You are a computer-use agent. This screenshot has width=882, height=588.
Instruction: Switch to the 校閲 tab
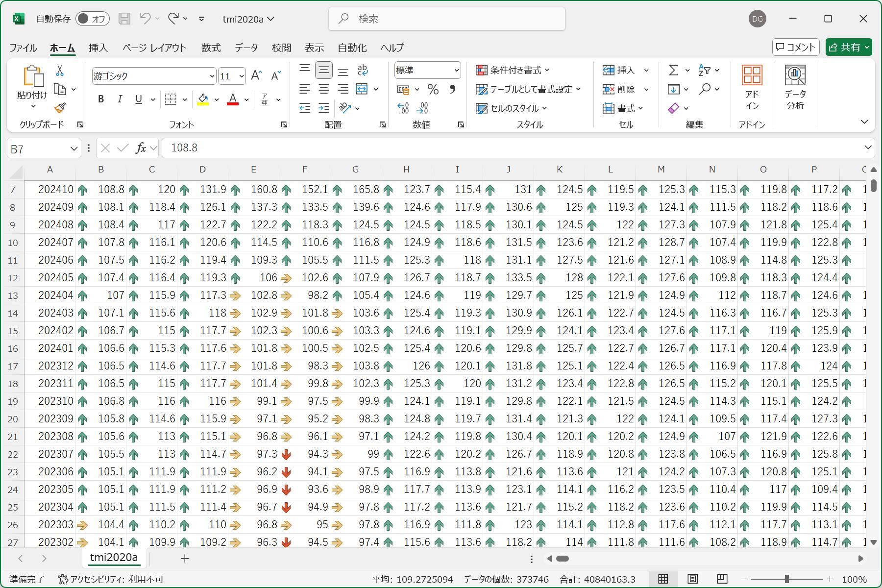pyautogui.click(x=281, y=48)
